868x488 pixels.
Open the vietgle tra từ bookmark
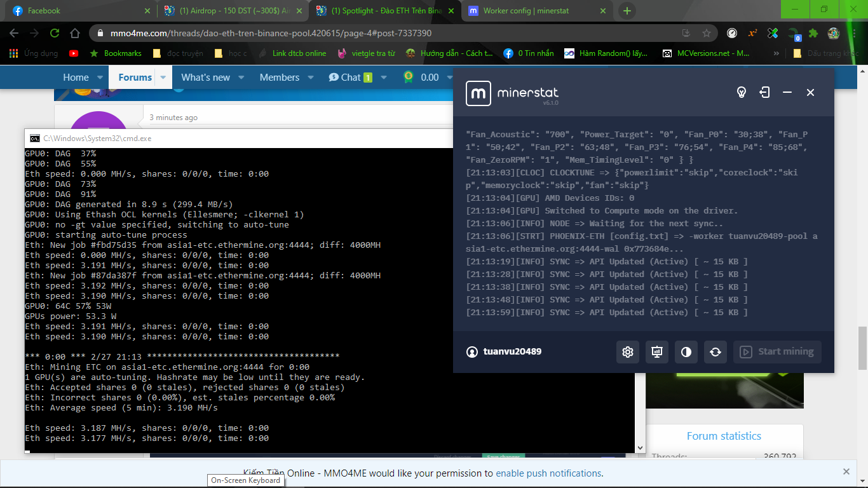[x=365, y=53]
